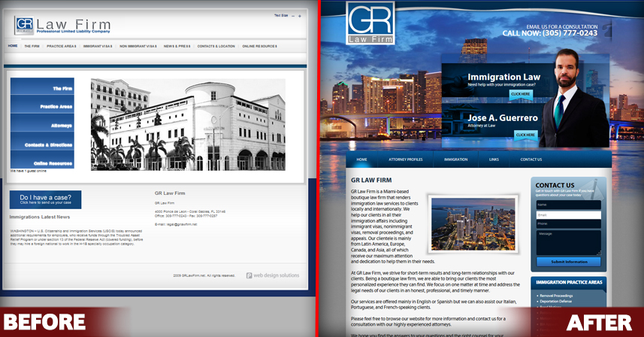This screenshot has width=644, height=337.
Task: Click the web design solutions footer logo
Action: (272, 275)
